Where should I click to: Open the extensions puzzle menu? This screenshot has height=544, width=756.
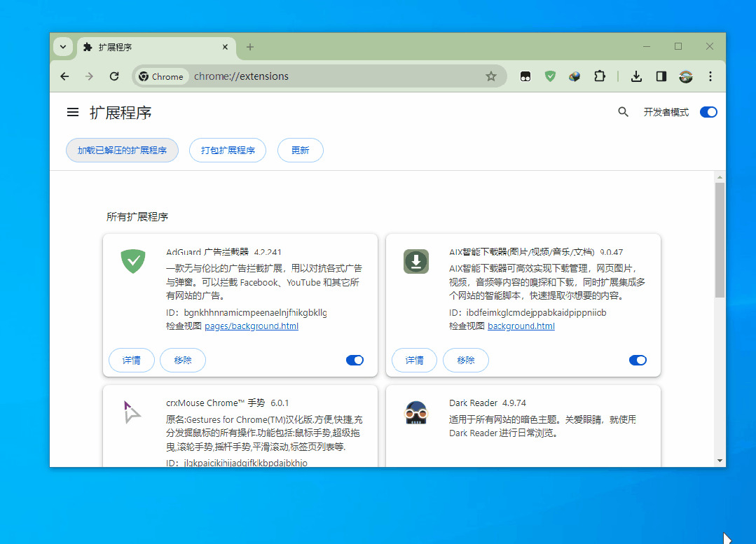(599, 76)
